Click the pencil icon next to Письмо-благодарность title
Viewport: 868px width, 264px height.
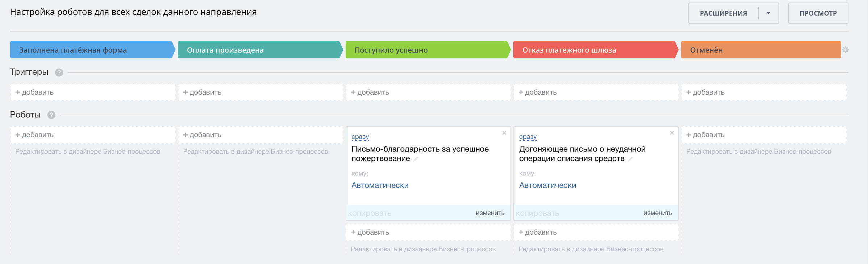[416, 159]
